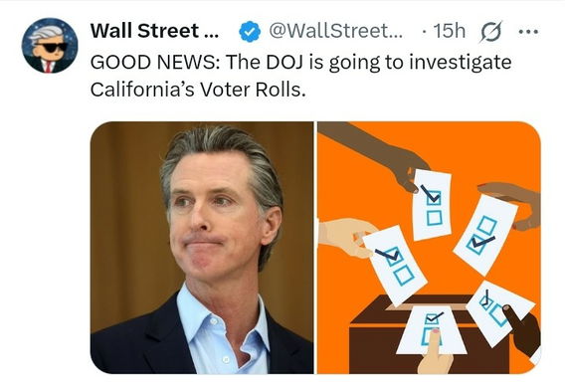Open the Grok explain-post icon
The image size is (565, 392).
[490, 32]
